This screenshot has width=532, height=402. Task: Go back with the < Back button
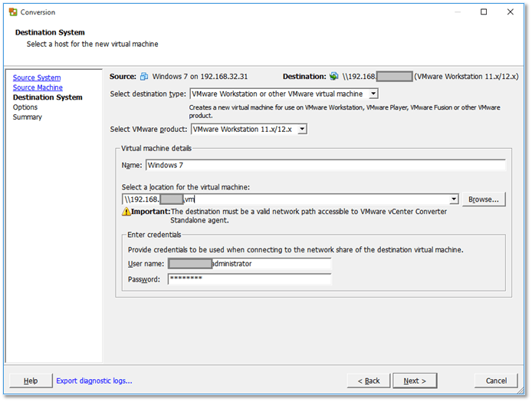point(369,381)
